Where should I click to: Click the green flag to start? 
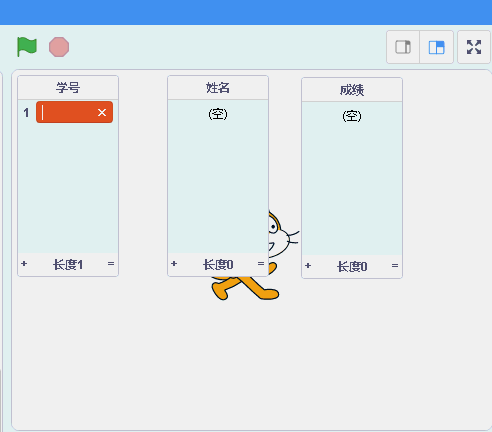pos(27,47)
